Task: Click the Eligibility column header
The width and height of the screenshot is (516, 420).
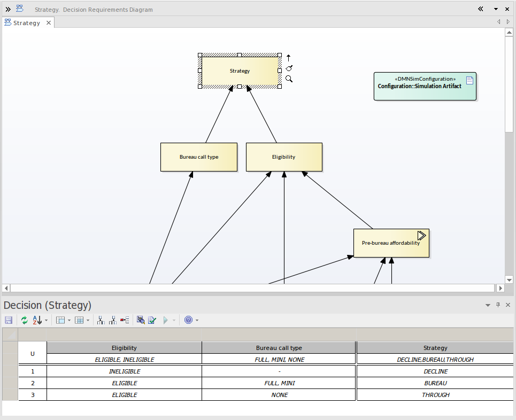Action: click(124, 348)
